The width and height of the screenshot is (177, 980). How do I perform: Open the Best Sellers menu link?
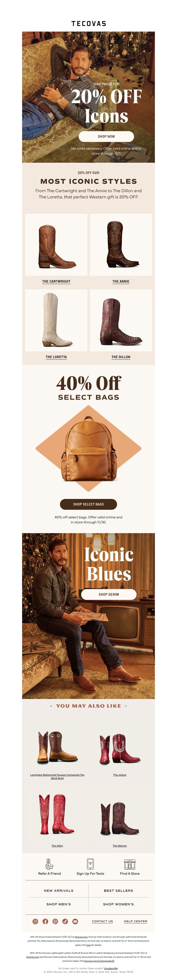[119, 891]
